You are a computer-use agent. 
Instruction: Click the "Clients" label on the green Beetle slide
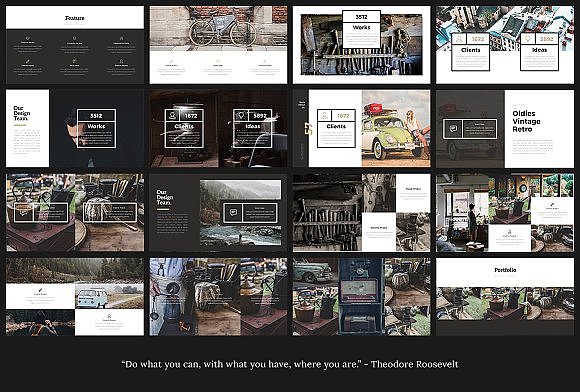click(336, 126)
